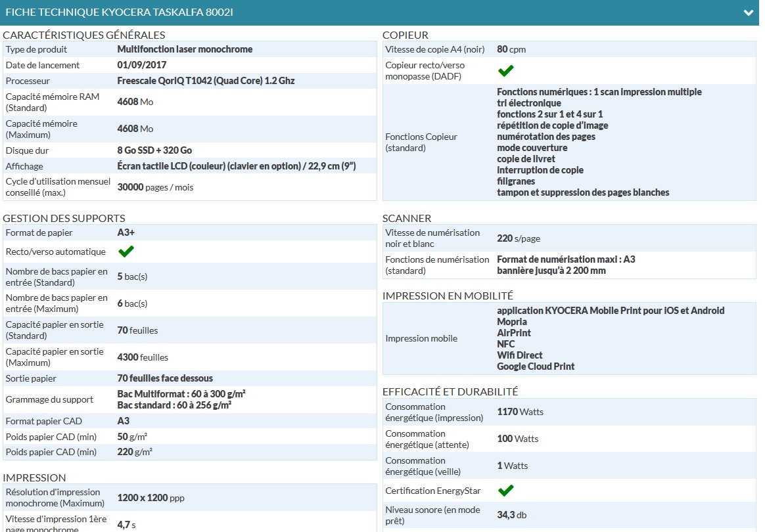Image resolution: width=765 pixels, height=532 pixels.
Task: Click the Type de produit label
Action: click(36, 49)
